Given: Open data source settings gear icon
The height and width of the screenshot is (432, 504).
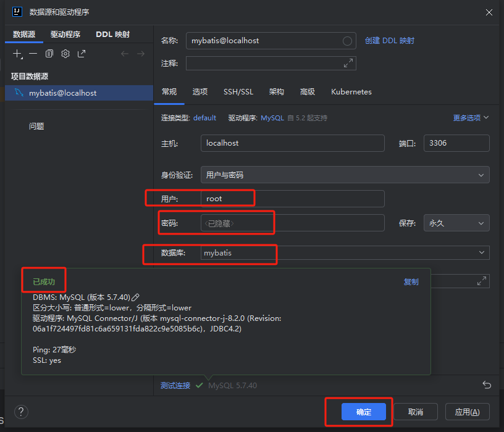Looking at the screenshot, I should point(65,54).
